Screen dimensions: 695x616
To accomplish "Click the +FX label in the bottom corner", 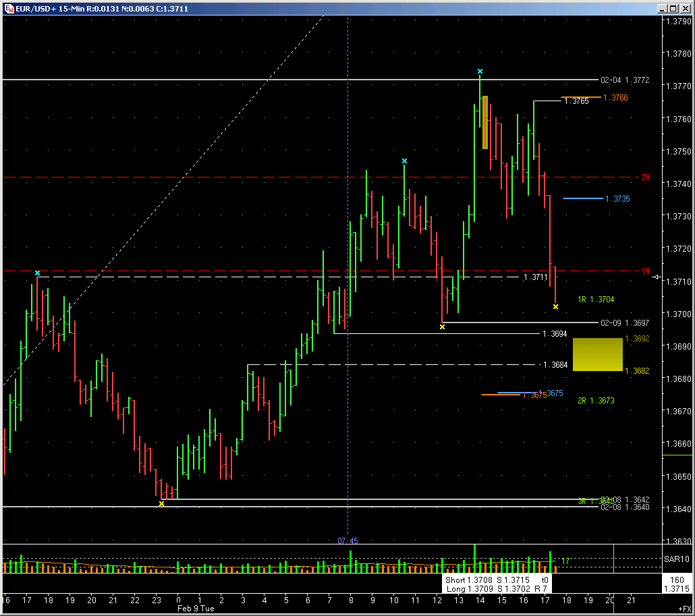I will (684, 609).
